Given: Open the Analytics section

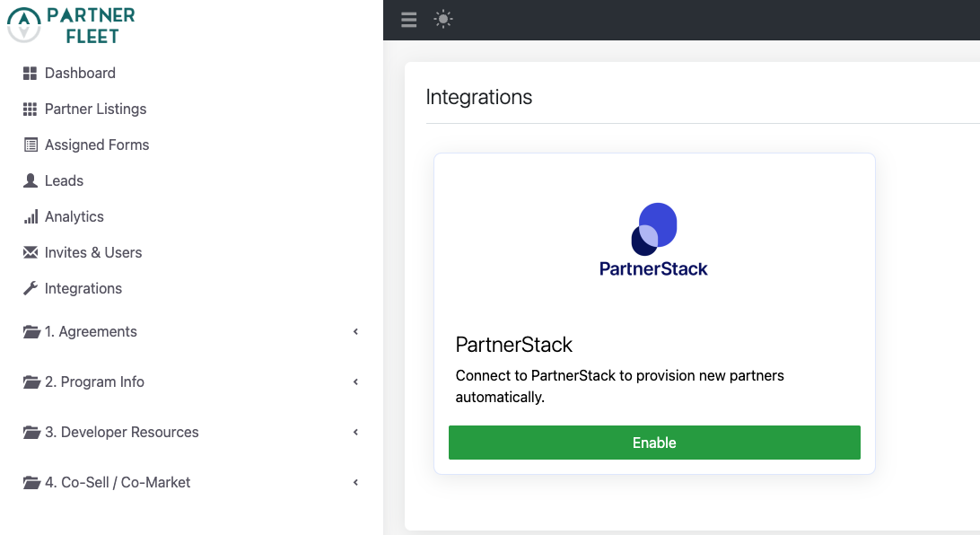Looking at the screenshot, I should pos(74,217).
